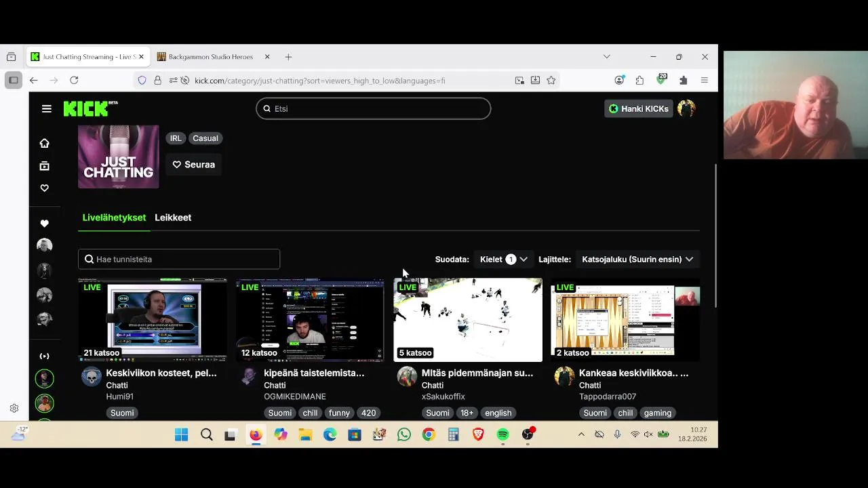
Task: Open the second followed channel avatar in sidebar
Action: click(x=44, y=270)
